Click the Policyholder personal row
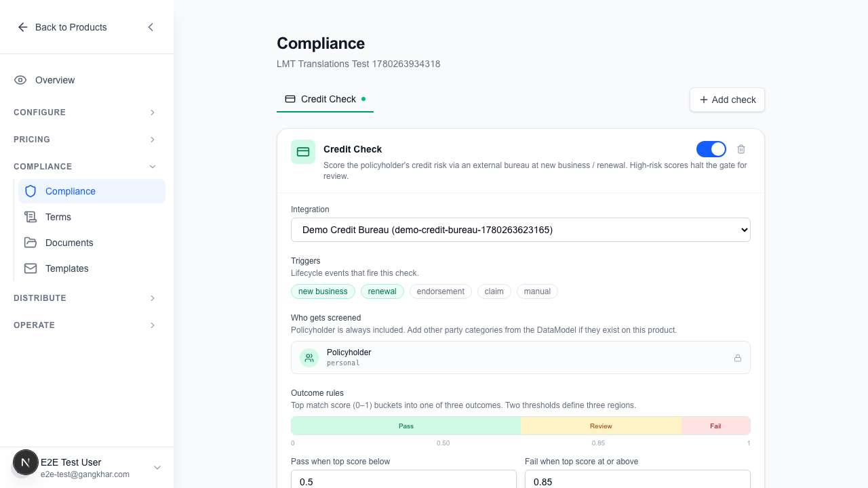868x488 pixels. pos(521,357)
